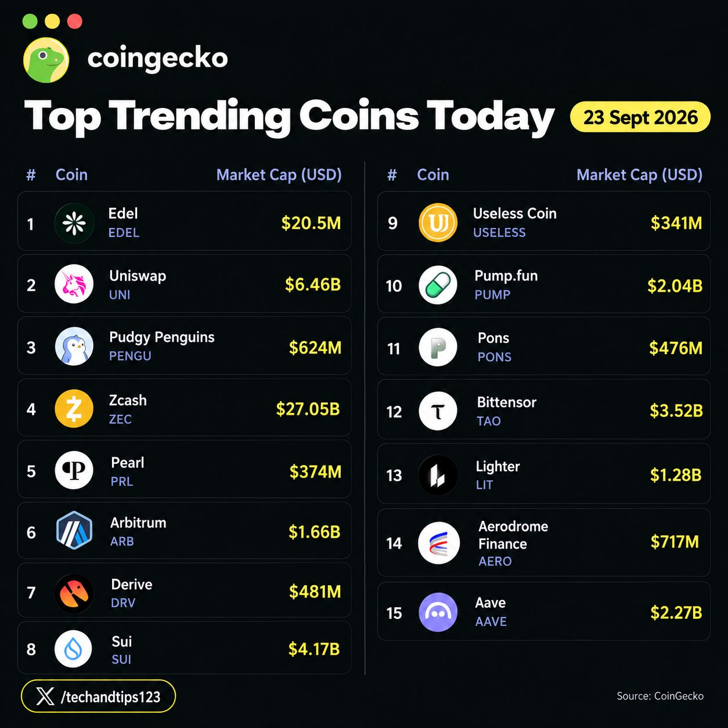
Task: Select the Edel row market cap $20.5M
Action: pyautogui.click(x=311, y=223)
